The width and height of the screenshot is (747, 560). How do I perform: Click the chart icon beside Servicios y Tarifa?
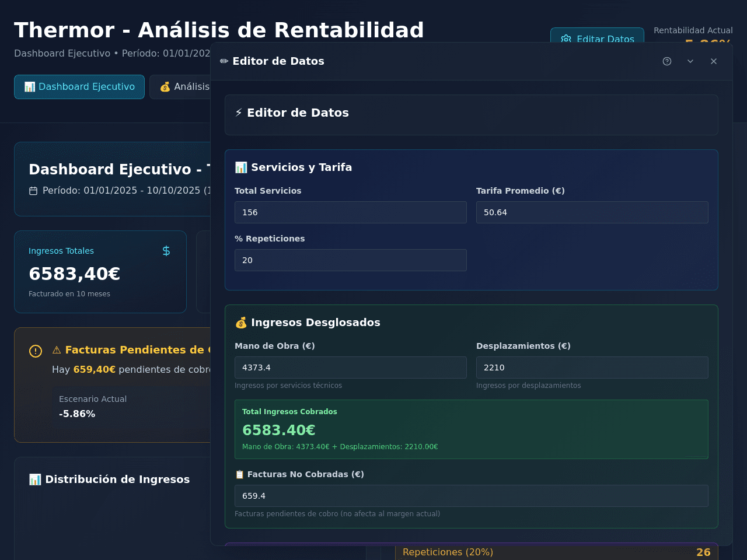point(241,167)
